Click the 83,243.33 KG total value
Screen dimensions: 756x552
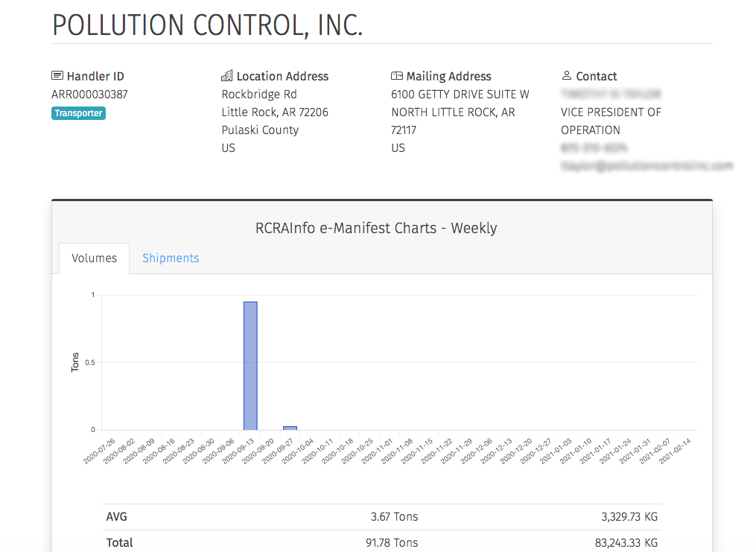(x=626, y=543)
